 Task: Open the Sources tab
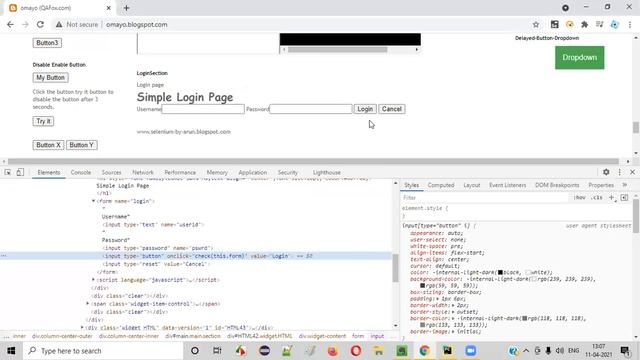(111, 173)
